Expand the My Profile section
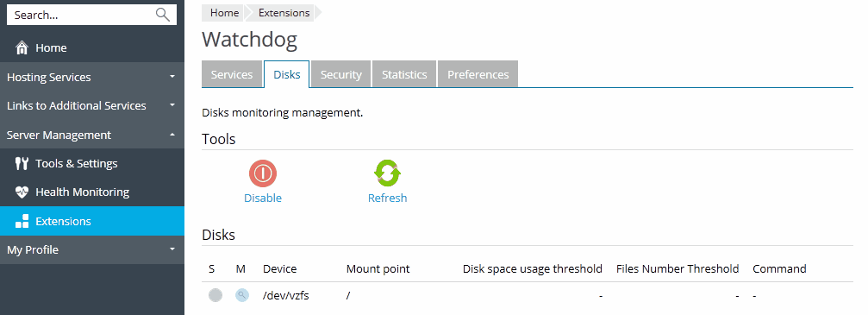 pyautogui.click(x=92, y=249)
